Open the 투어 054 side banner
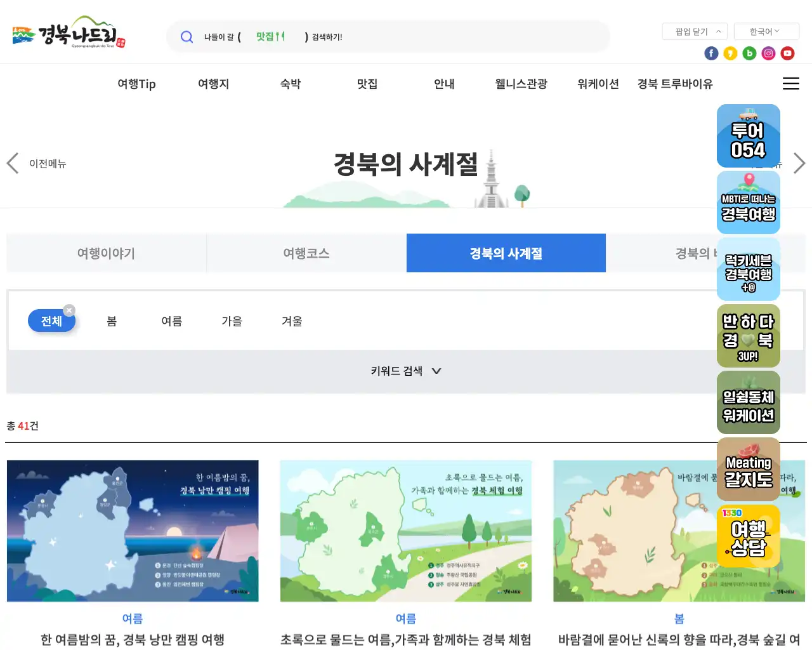This screenshot has height=650, width=812. [749, 136]
